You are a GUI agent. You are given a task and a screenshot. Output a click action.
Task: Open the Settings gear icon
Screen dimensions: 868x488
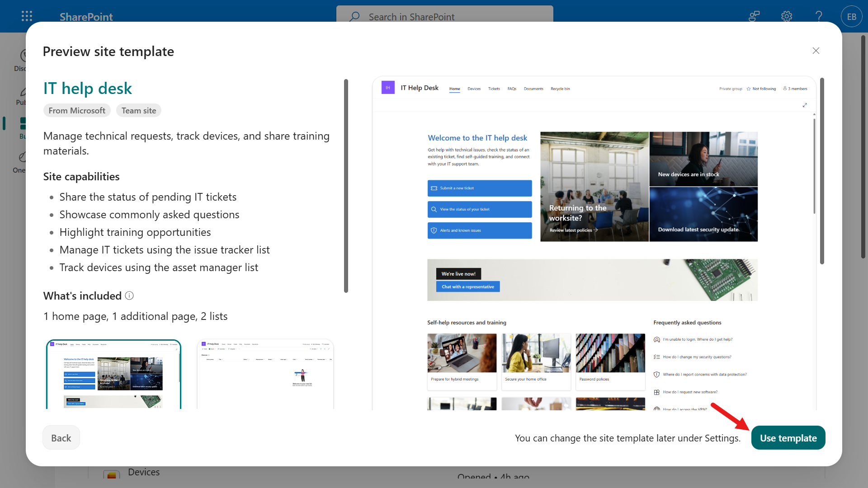(x=787, y=16)
